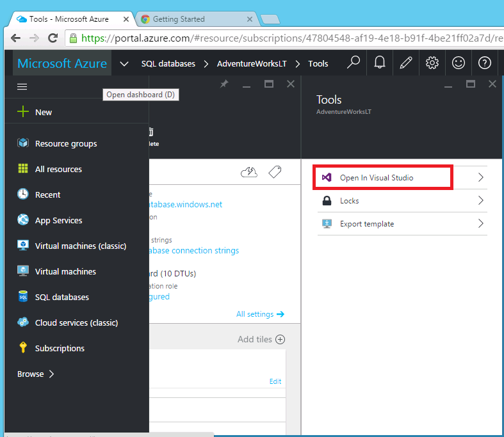Maximize the Tools blade
504x437 pixels.
pos(471,84)
